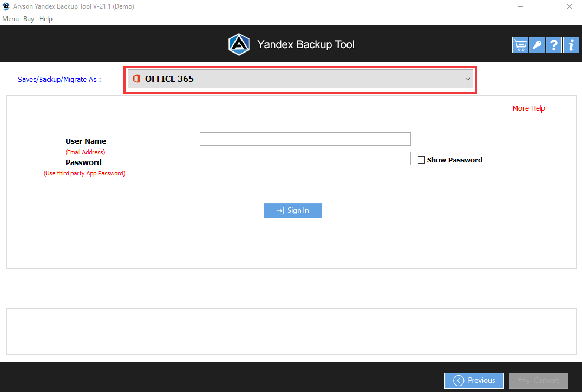Expand the Saves/Backup/Migrate As dropdown arrow
This screenshot has width=582, height=392.
click(467, 79)
